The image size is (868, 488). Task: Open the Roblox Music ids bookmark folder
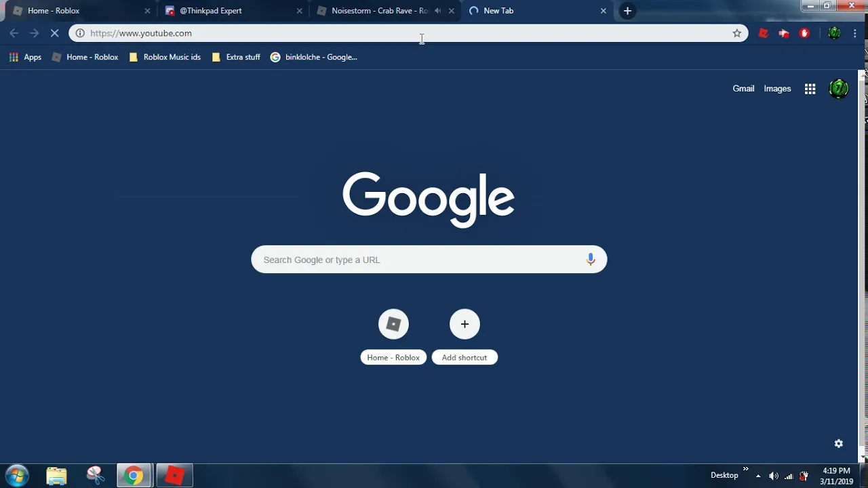pos(165,57)
